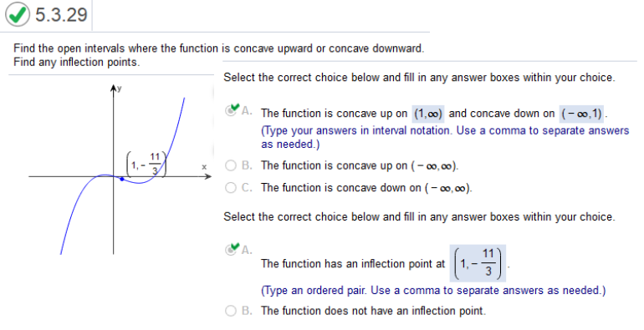
Task: Select radio option A for inflection point
Action: tap(230, 249)
